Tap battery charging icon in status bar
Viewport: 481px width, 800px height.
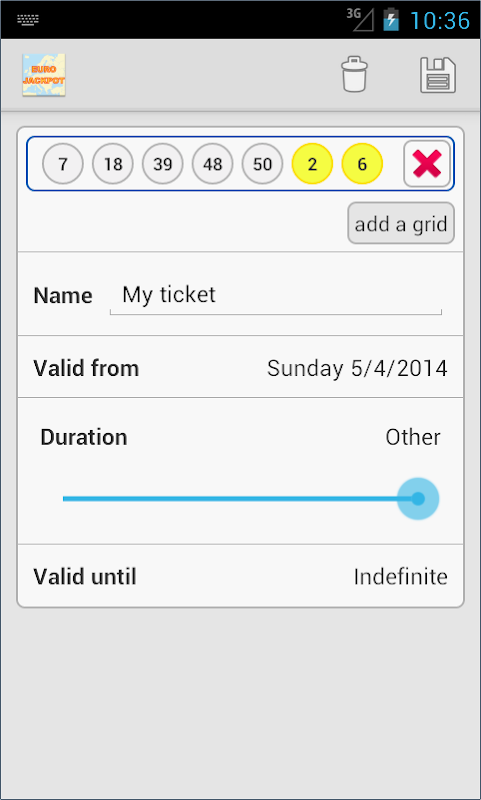coord(391,20)
